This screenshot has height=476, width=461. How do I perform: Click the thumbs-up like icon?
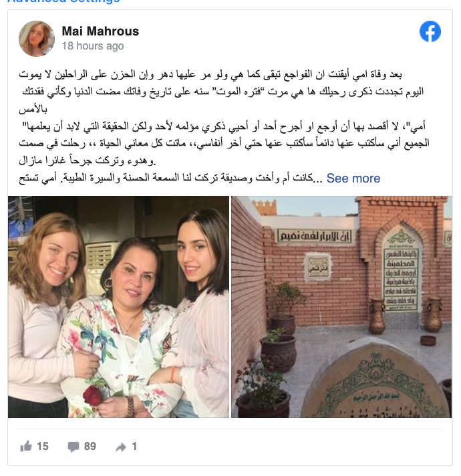click(x=26, y=447)
